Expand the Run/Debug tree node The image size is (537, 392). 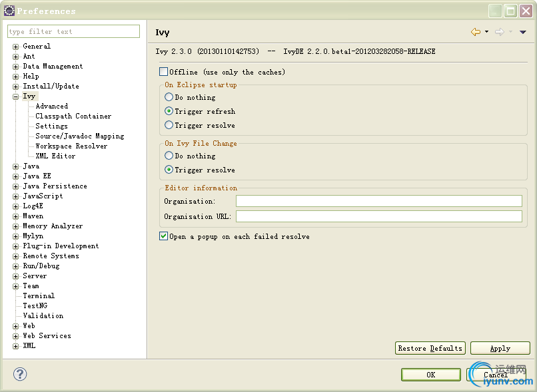pyautogui.click(x=16, y=266)
